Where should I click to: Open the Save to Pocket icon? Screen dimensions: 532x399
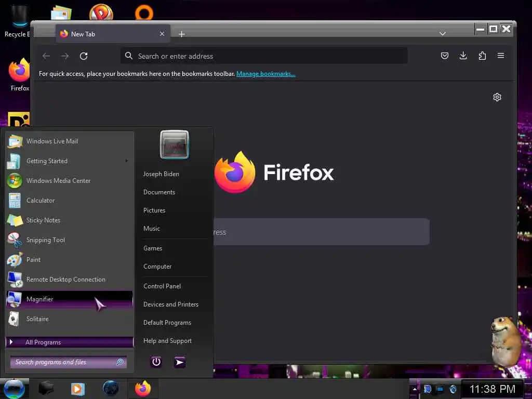click(x=445, y=56)
